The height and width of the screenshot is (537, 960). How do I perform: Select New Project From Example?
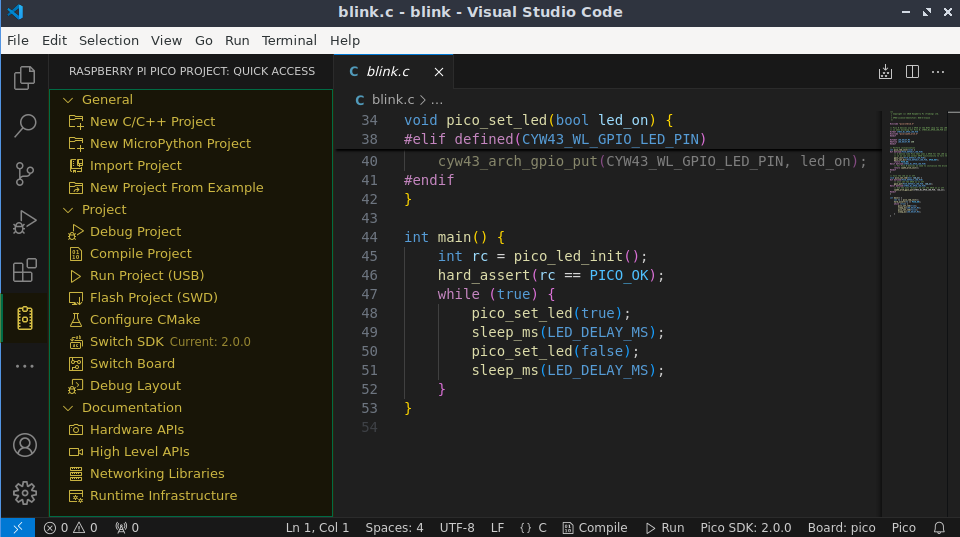(x=191, y=188)
